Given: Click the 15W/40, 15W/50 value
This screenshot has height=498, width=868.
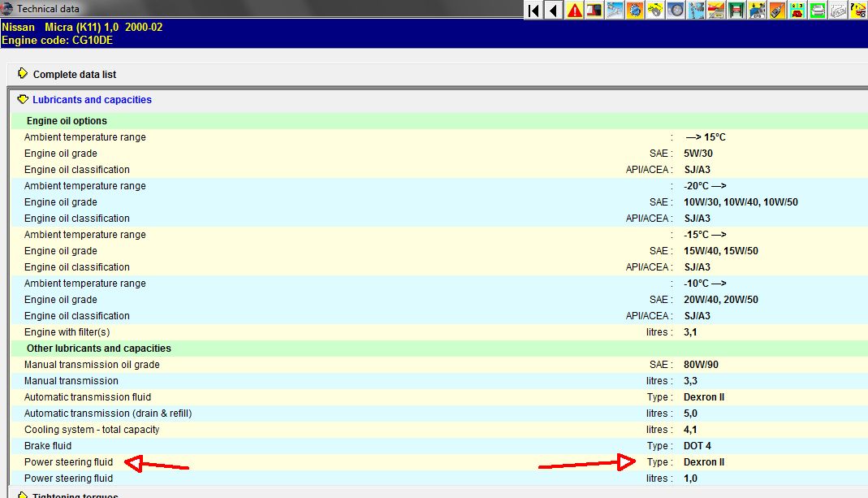Looking at the screenshot, I should [x=721, y=251].
